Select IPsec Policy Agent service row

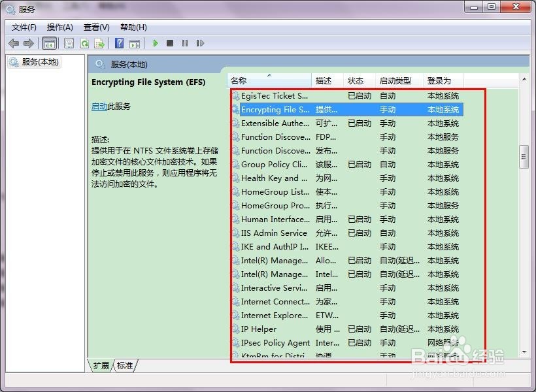tap(347, 343)
